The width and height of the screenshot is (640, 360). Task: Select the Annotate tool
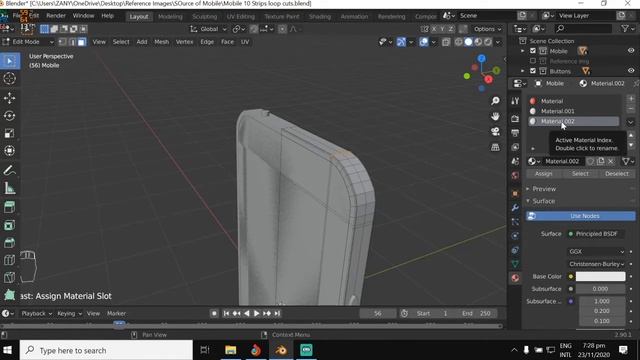pos(10,170)
